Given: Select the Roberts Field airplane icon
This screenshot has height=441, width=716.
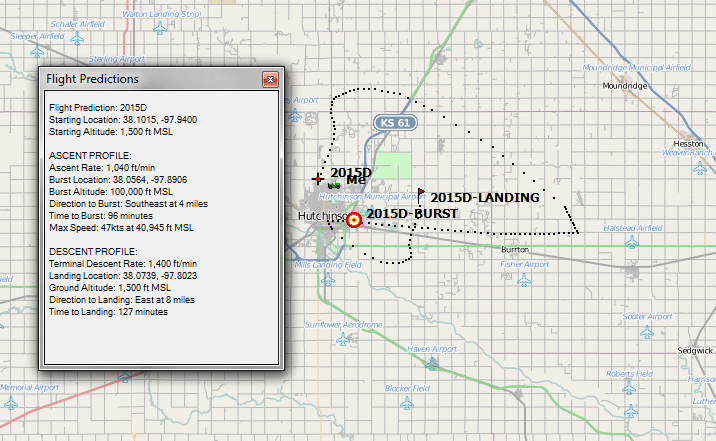Looking at the screenshot, I should click(629, 388).
